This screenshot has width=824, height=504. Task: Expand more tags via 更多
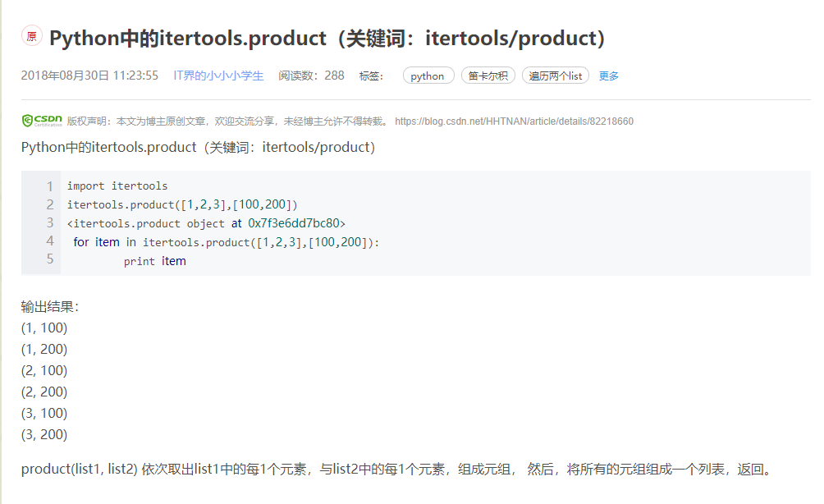click(608, 76)
